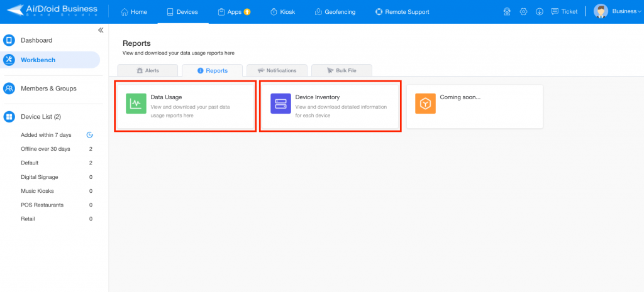Image resolution: width=644 pixels, height=292 pixels.
Task: Select Workbench in the sidebar
Action: (50, 60)
